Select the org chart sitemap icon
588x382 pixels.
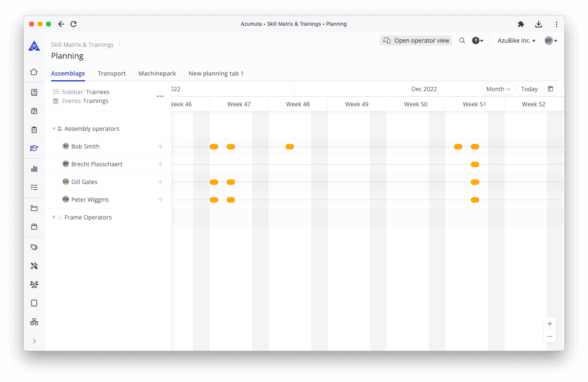(x=34, y=321)
